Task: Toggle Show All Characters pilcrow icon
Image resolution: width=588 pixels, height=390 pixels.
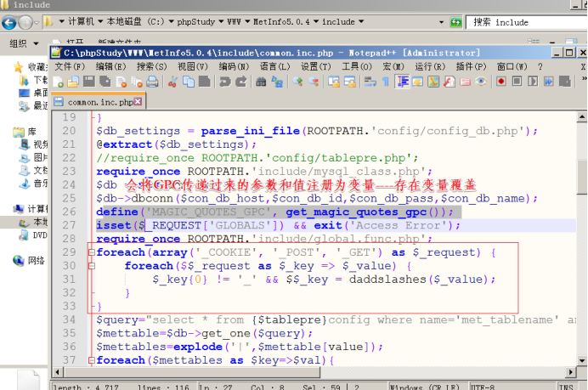Action: [x=386, y=82]
